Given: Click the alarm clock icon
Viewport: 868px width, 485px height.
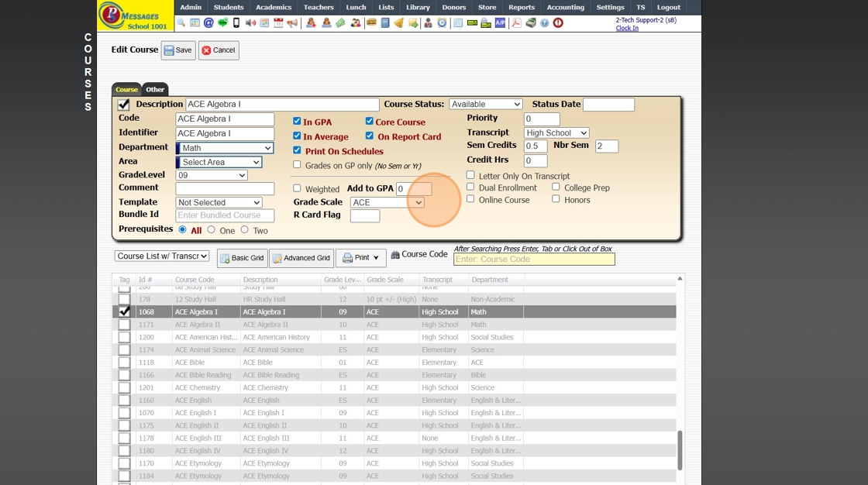Looking at the screenshot, I should (x=442, y=22).
